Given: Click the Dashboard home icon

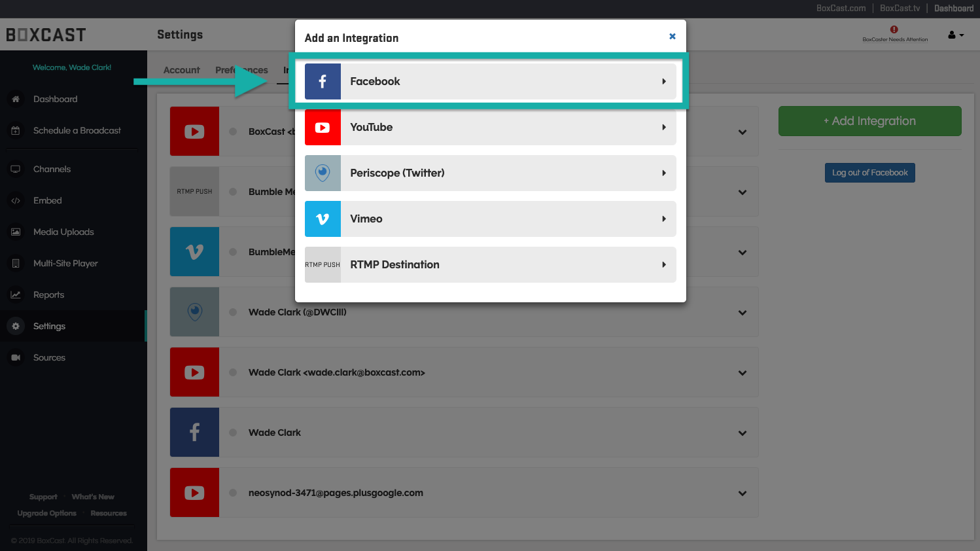Looking at the screenshot, I should 16,99.
